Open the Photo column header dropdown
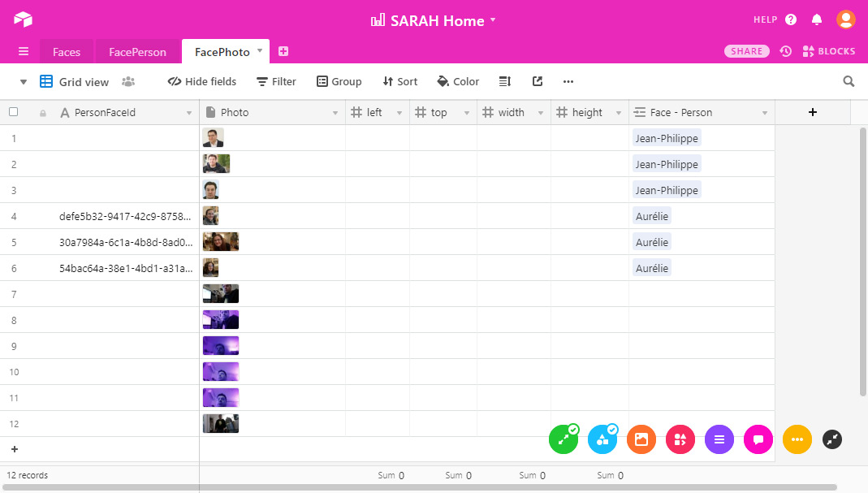868x493 pixels. click(x=335, y=113)
